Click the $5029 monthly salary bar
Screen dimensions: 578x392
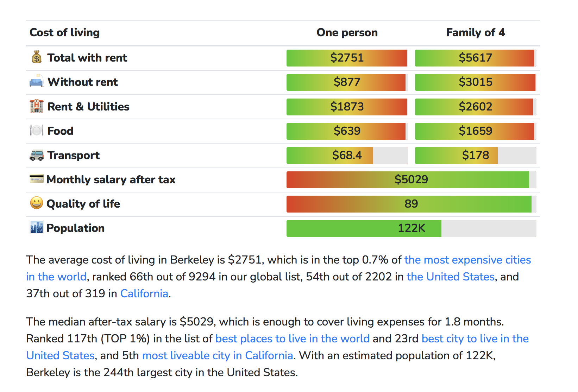(411, 179)
